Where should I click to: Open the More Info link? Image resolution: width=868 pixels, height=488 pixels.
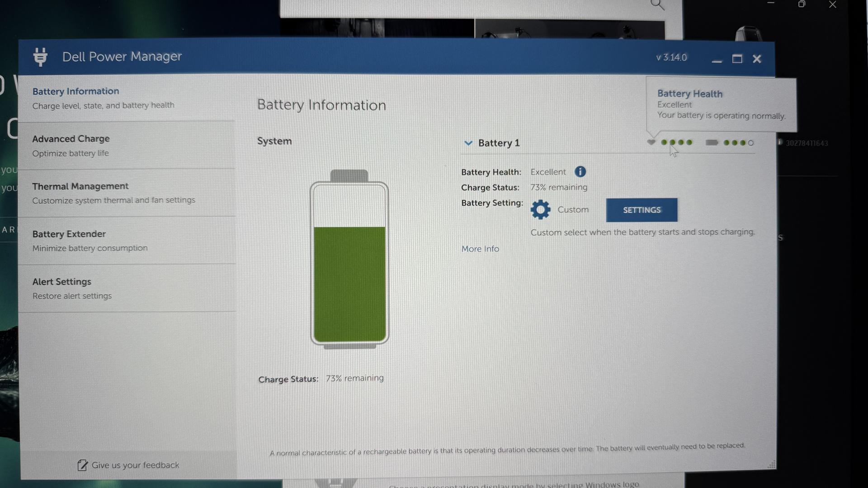point(480,249)
